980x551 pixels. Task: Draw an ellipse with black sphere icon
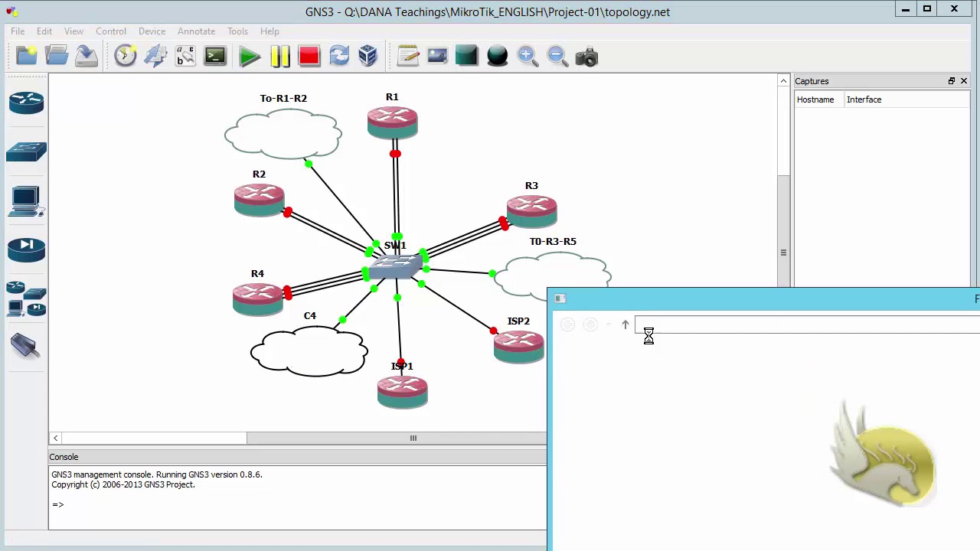(497, 56)
